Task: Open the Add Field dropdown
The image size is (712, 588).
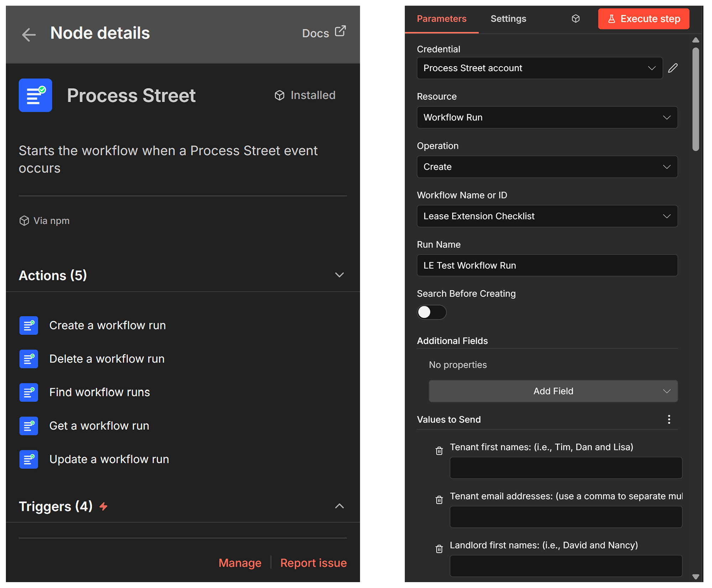Action: pyautogui.click(x=553, y=391)
